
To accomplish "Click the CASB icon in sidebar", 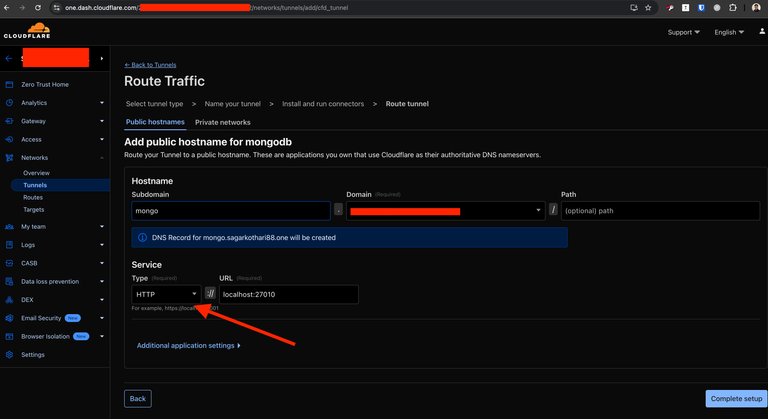I will click(x=9, y=263).
